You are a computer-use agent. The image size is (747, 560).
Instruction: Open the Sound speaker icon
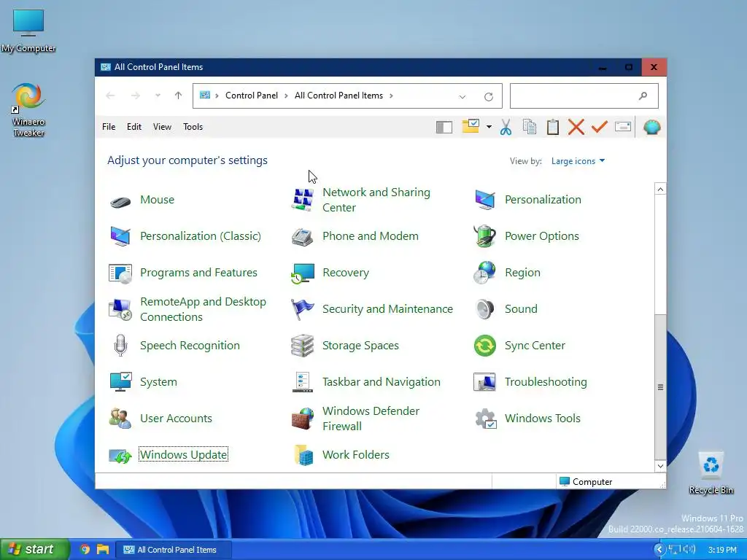tap(485, 309)
